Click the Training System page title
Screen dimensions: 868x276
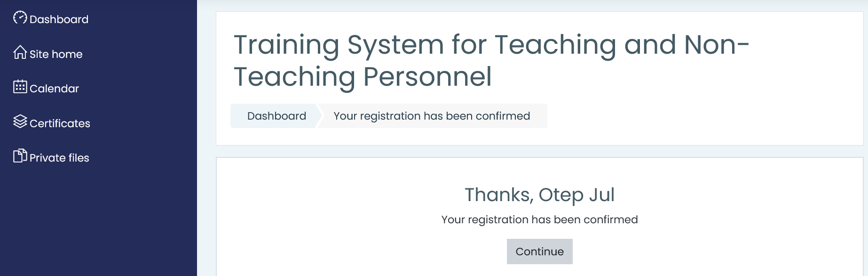pos(490,60)
